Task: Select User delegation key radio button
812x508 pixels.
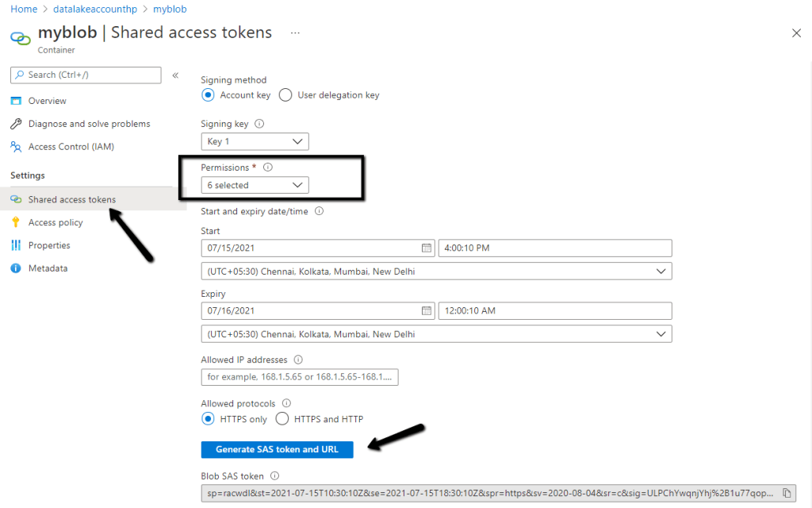Action: click(x=285, y=95)
